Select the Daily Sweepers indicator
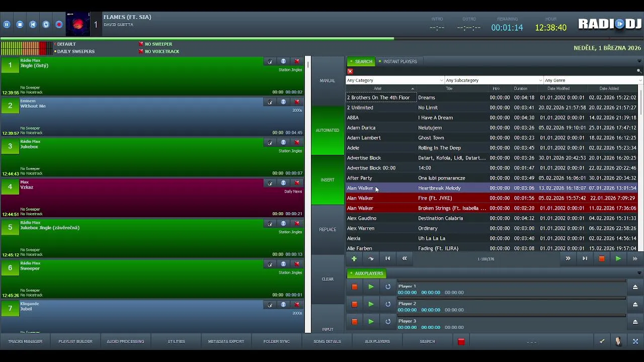Image resolution: width=644 pixels, height=362 pixels. click(x=74, y=51)
